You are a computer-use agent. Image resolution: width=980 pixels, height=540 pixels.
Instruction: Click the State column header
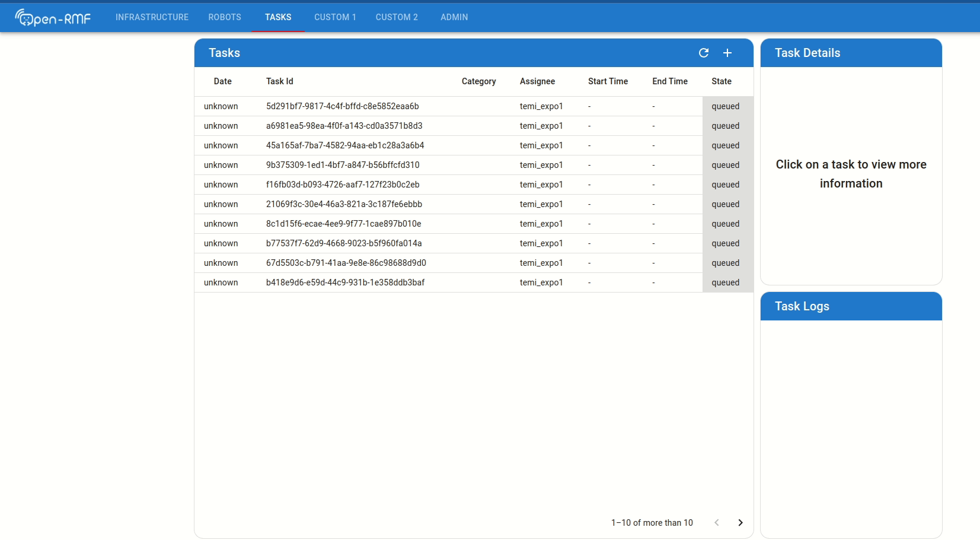tap(722, 81)
